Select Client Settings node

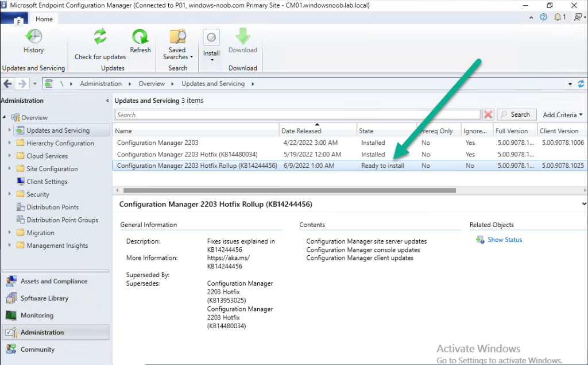point(47,182)
